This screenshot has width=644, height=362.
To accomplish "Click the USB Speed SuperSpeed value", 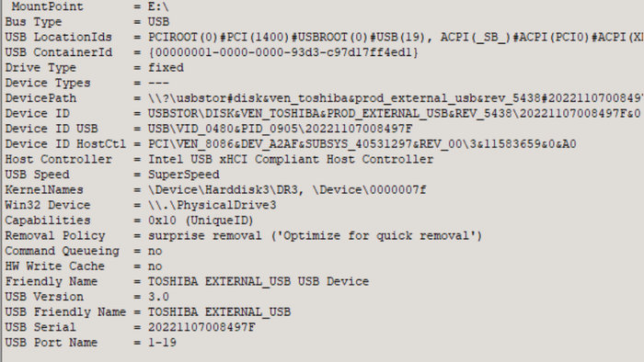I will pos(184,175).
